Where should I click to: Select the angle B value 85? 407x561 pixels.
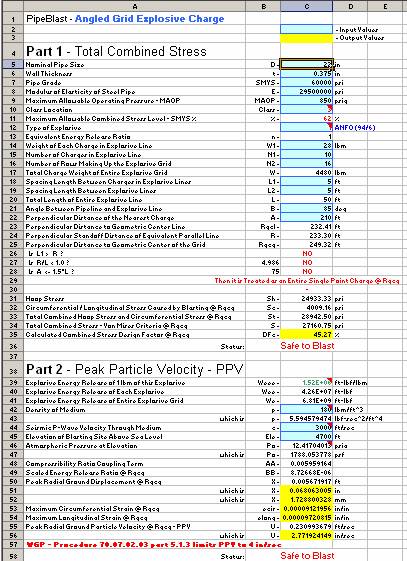307,208
